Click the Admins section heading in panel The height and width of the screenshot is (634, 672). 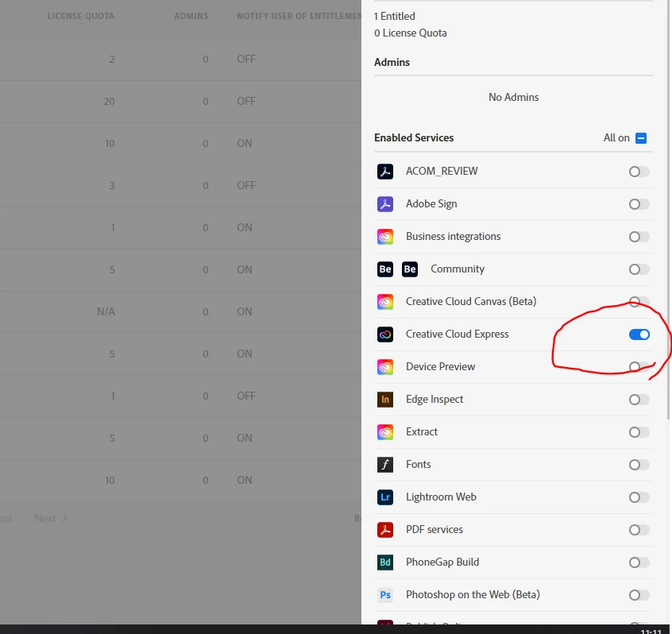[x=392, y=62]
